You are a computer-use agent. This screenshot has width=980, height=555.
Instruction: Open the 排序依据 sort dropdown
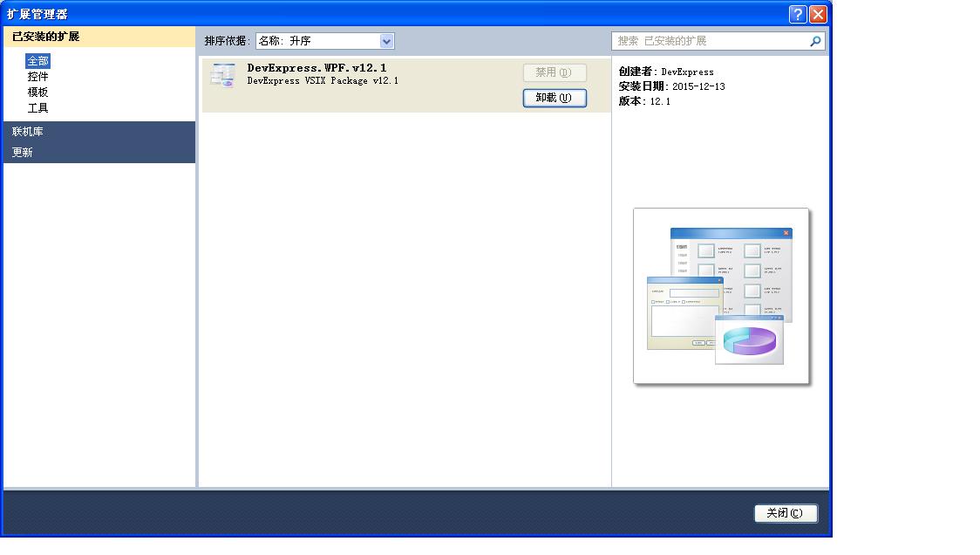(x=325, y=41)
